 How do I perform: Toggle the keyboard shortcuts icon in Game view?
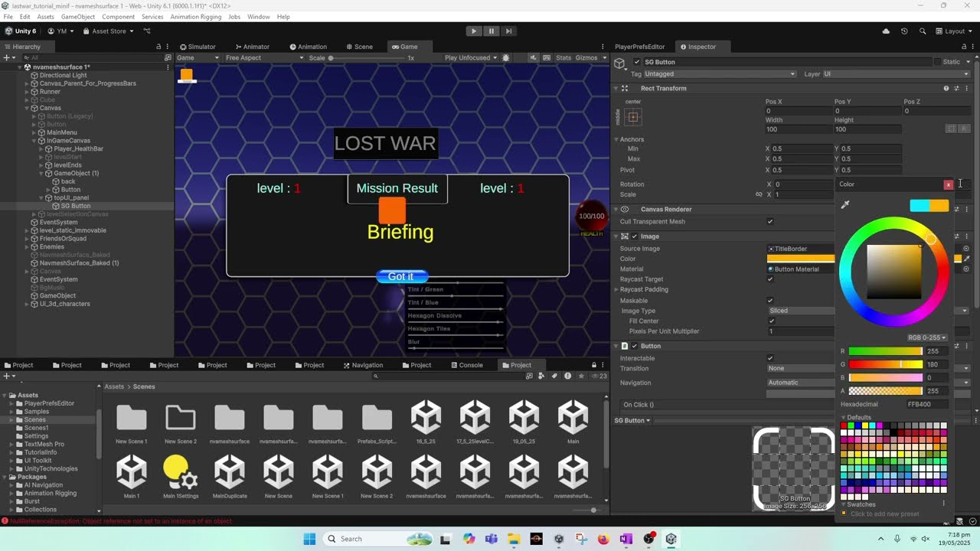(547, 57)
